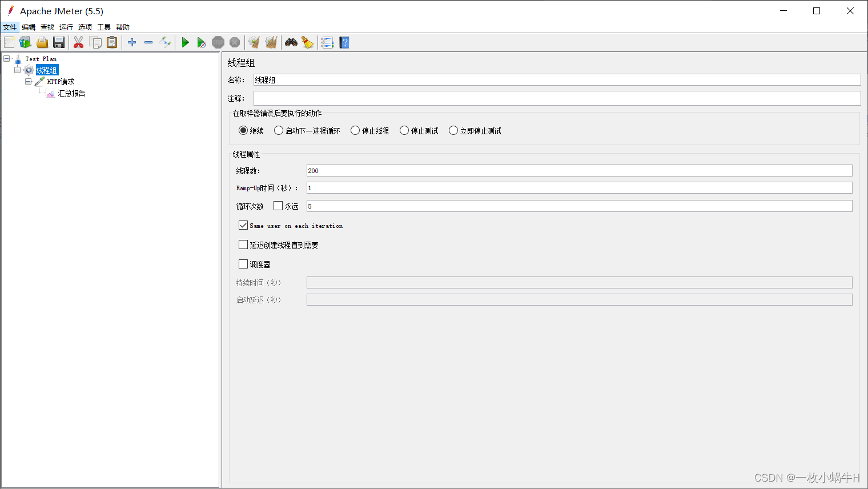
Task: Select Test Plan in the tree
Action: 41,59
